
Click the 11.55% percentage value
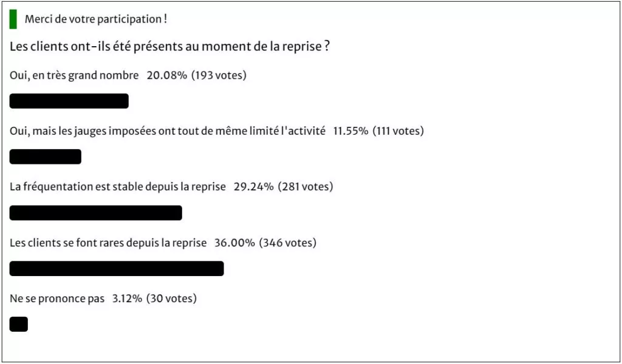click(x=350, y=131)
